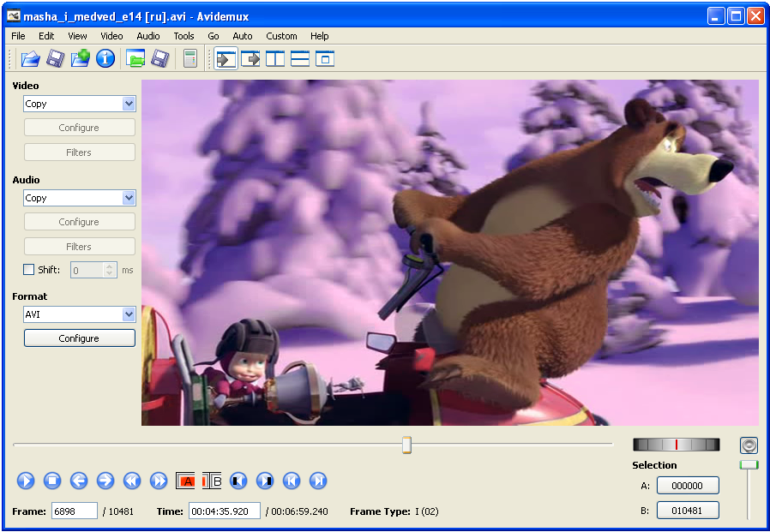Open the File menu
Image resolution: width=770 pixels, height=532 pixels.
click(18, 36)
